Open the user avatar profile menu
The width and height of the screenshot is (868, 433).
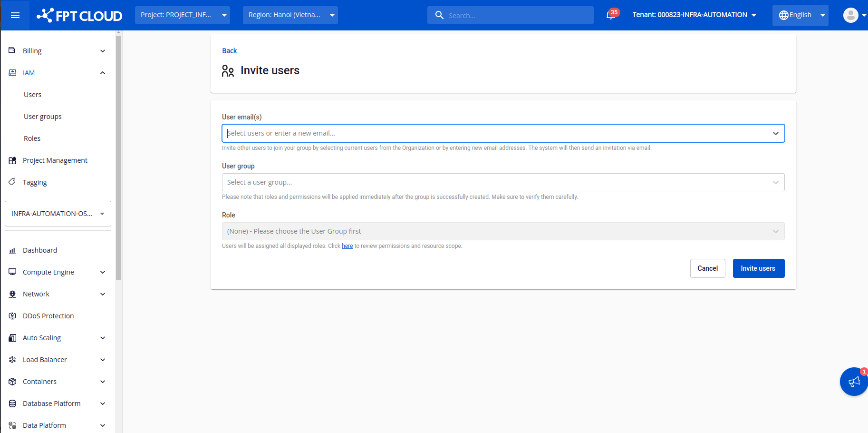(850, 15)
